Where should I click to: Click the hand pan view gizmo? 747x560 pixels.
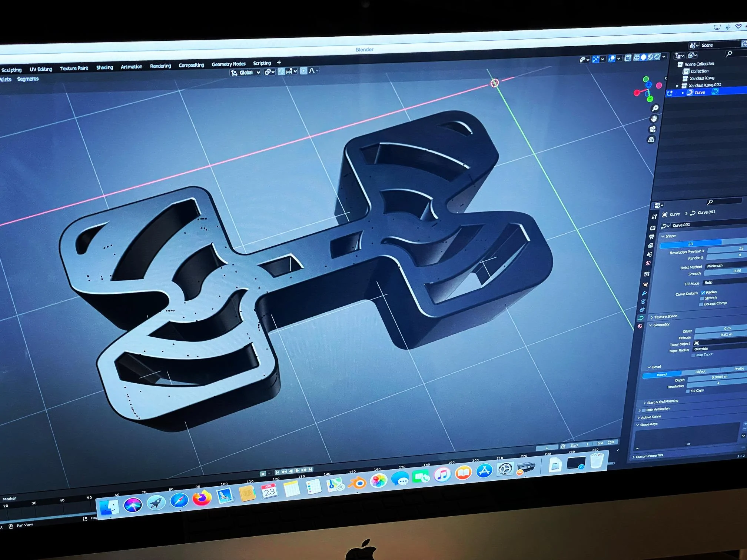point(654,119)
